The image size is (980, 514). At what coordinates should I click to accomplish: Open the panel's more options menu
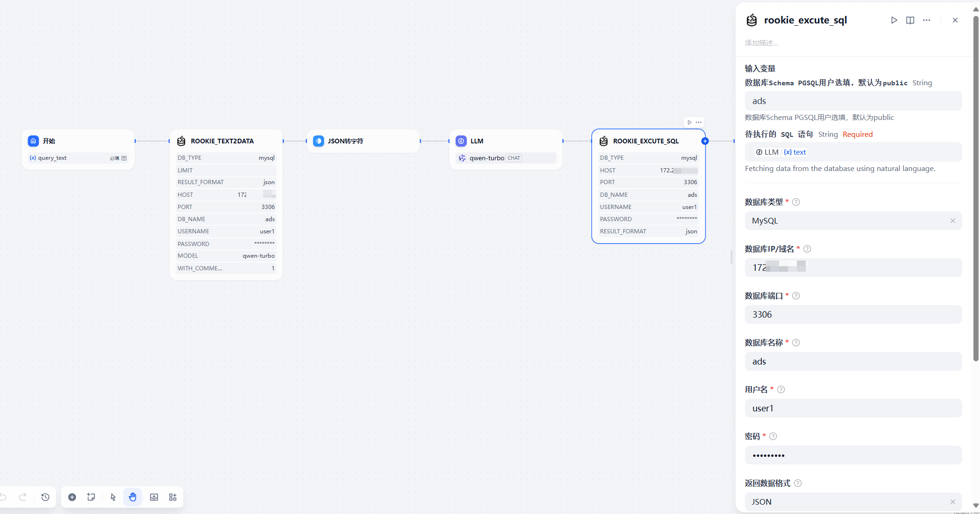[927, 20]
